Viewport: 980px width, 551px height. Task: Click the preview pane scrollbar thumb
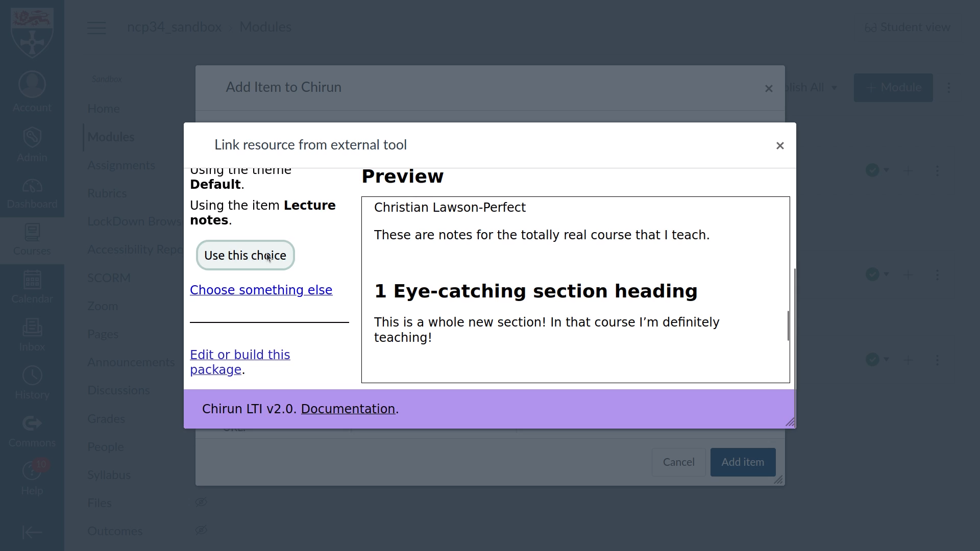(x=788, y=325)
